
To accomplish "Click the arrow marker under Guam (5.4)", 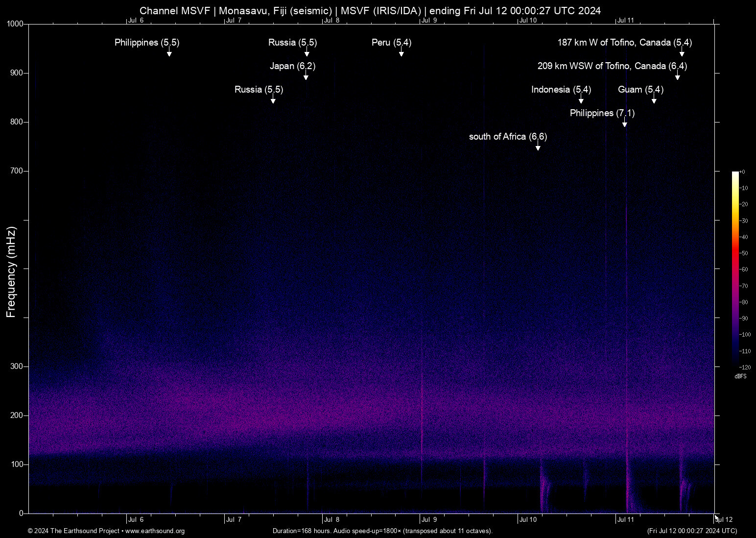I will click(654, 100).
